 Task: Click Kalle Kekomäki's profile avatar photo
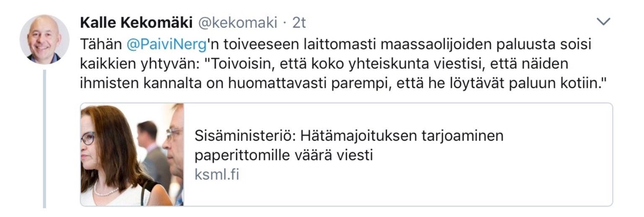point(44,39)
